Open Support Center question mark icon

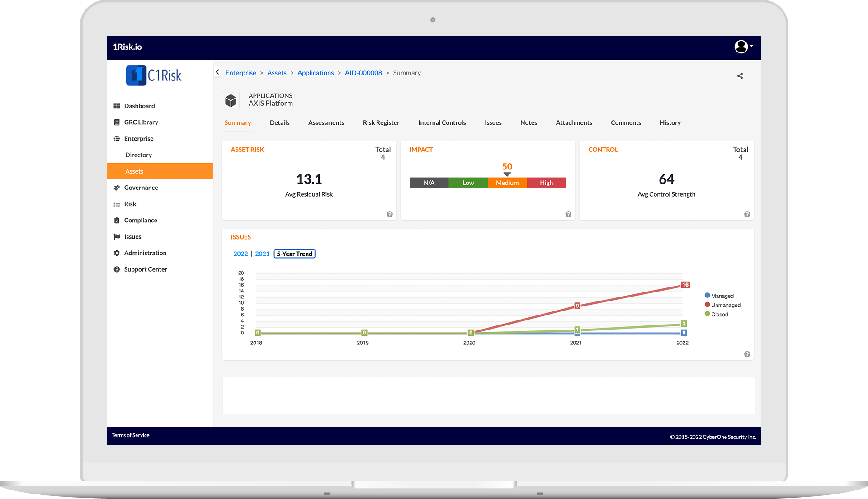pos(117,269)
